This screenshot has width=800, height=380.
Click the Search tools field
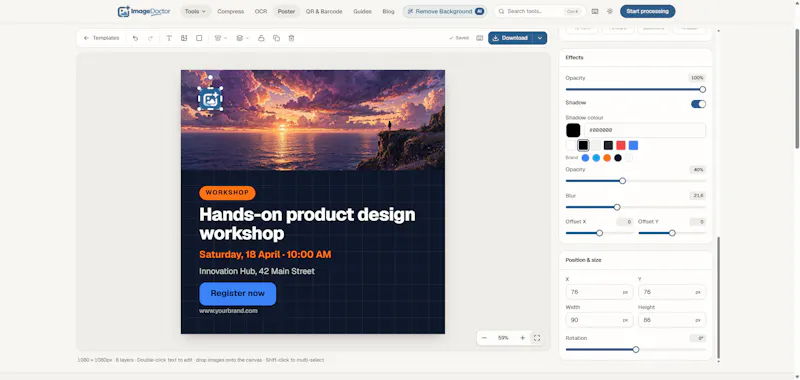point(540,11)
